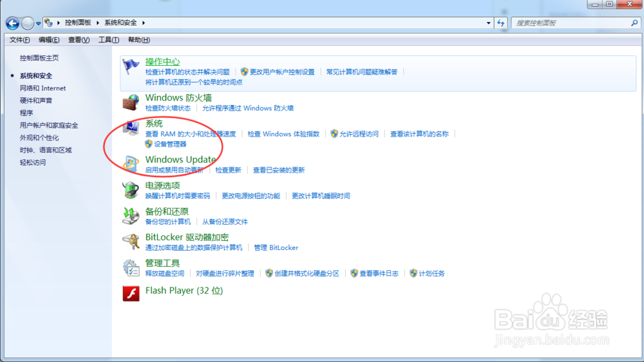Click the Forward navigation arrow button
Viewport: 644px width, 362px height.
(28, 23)
